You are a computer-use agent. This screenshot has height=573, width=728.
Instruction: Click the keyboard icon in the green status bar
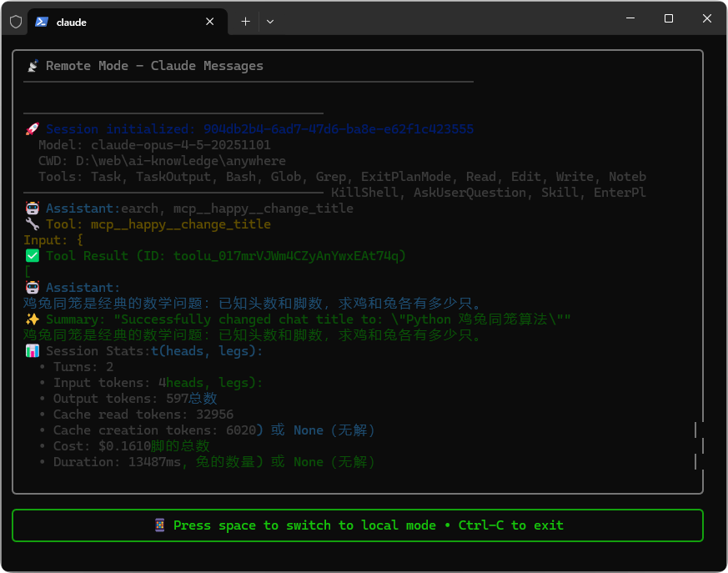click(159, 525)
